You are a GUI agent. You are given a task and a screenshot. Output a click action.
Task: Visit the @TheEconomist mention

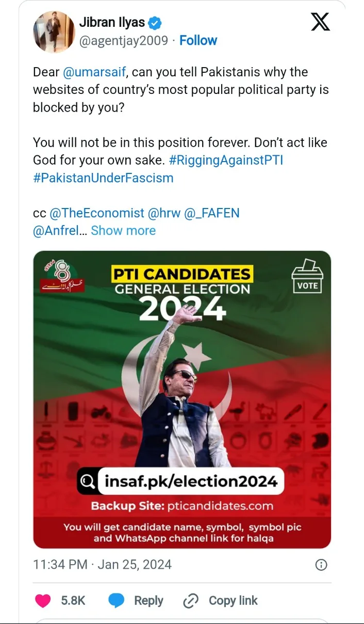(96, 213)
